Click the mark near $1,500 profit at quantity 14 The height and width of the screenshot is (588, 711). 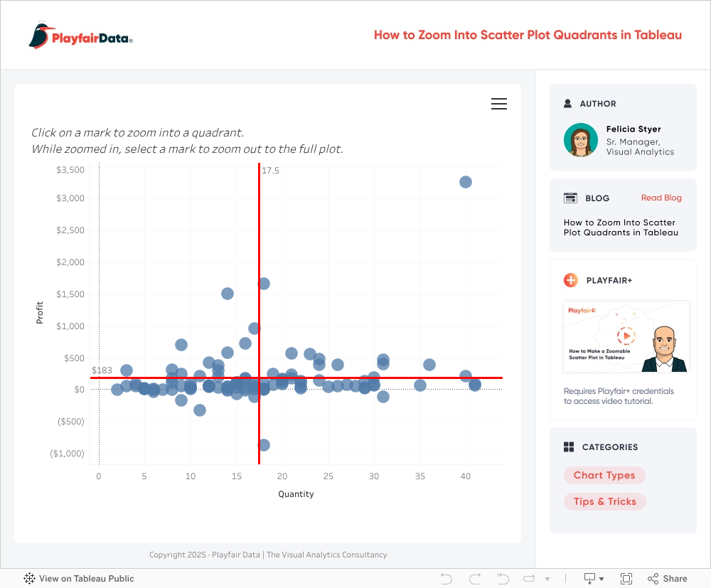[x=228, y=294]
